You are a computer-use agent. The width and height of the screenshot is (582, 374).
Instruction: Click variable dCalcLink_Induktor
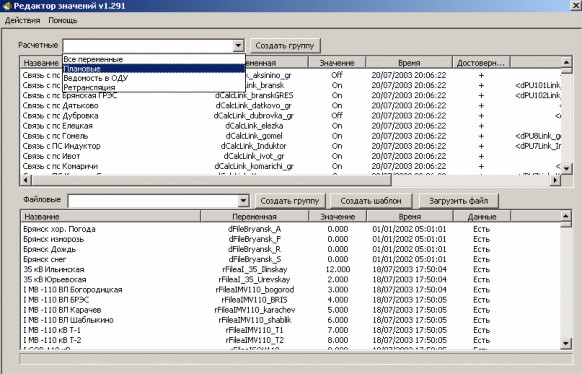coord(254,146)
